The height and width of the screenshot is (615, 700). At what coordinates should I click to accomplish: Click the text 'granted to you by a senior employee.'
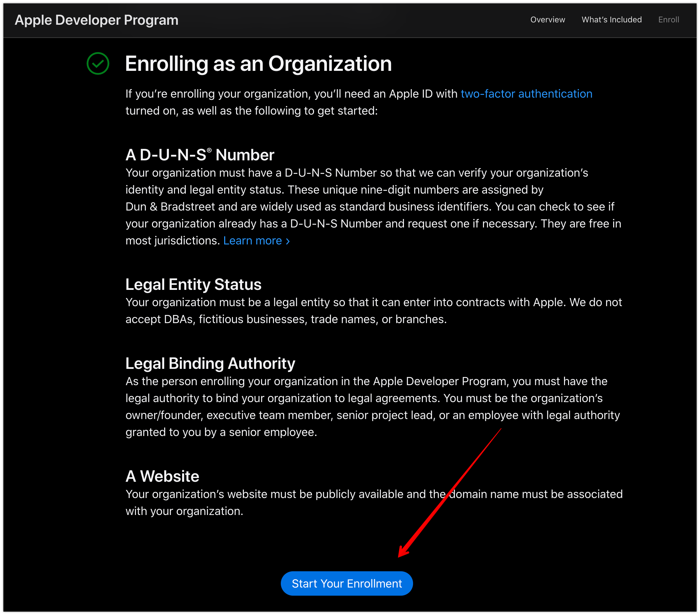tap(221, 433)
